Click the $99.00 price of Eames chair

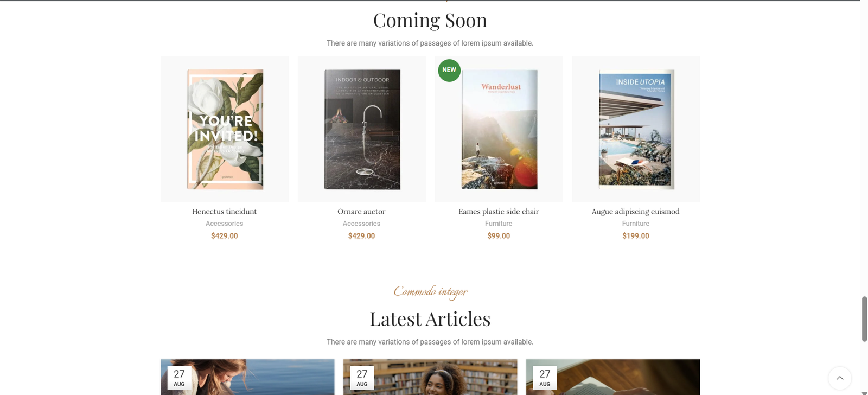(499, 236)
